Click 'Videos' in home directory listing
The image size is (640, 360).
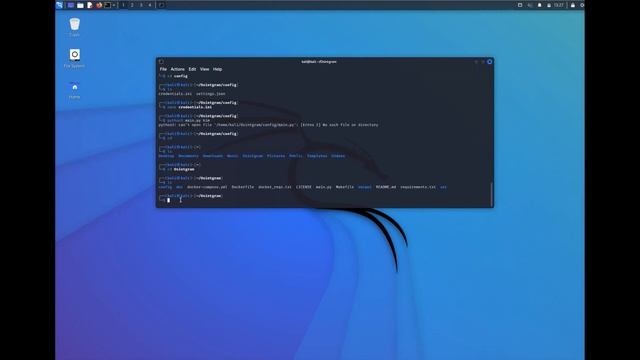338,156
